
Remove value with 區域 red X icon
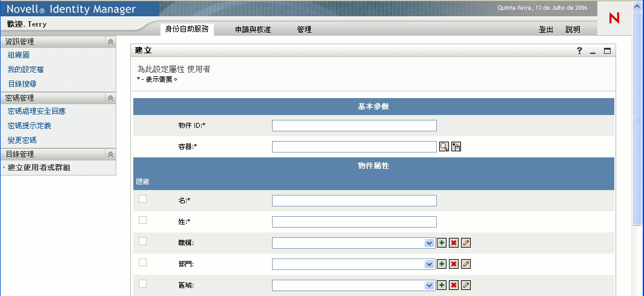tap(453, 285)
